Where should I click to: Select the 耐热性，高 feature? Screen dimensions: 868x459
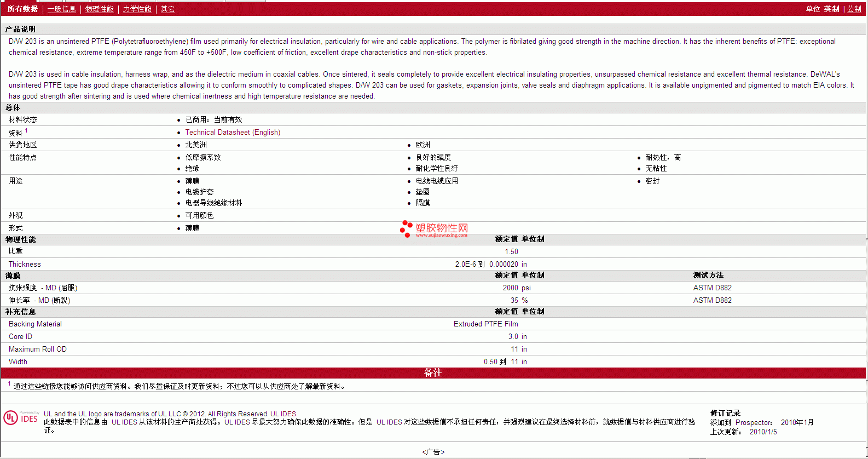click(663, 158)
